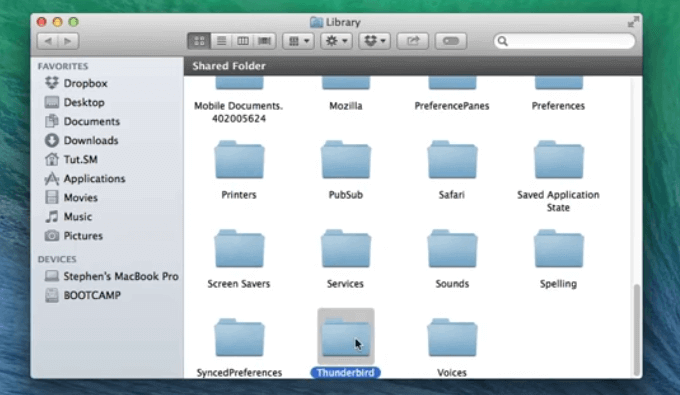Focus the Finder search field
This screenshot has width=680, height=395.
[564, 41]
